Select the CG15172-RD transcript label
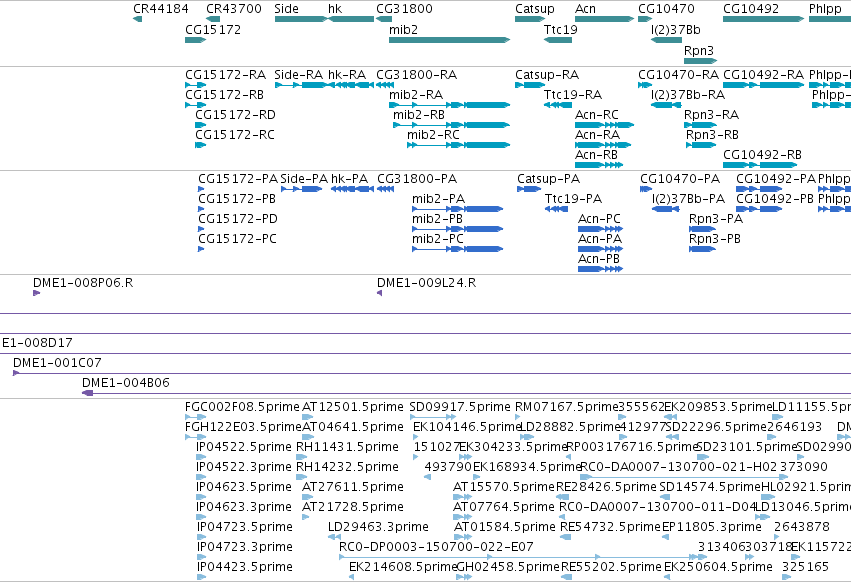 235,115
